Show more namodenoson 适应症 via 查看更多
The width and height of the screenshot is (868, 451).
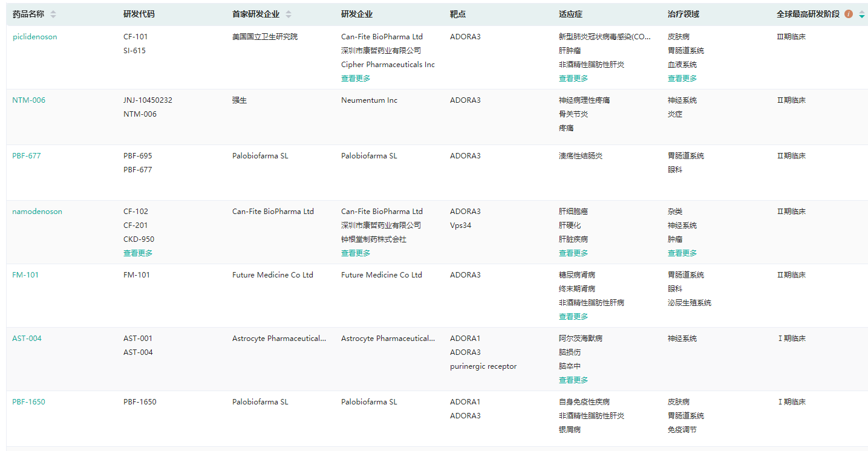point(573,253)
